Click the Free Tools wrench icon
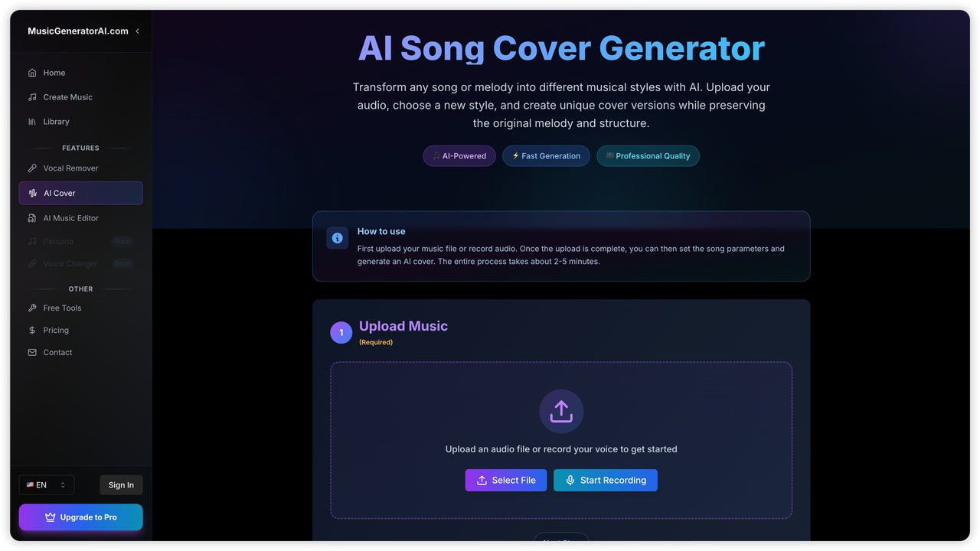The height and width of the screenshot is (551, 980). coord(32,308)
